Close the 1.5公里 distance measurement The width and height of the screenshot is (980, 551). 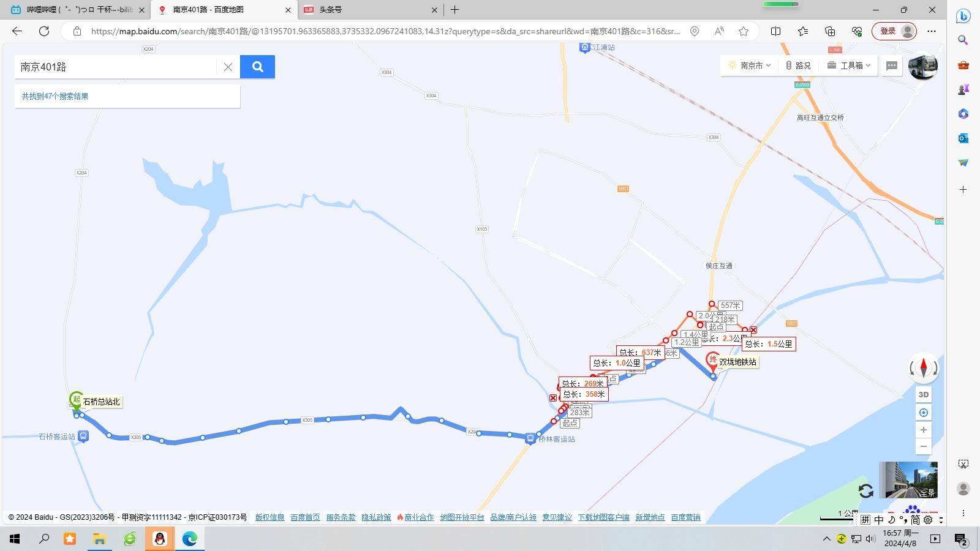point(753,330)
